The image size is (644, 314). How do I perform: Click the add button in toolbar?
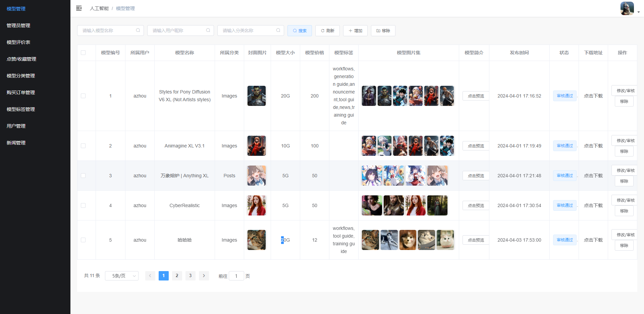355,30
